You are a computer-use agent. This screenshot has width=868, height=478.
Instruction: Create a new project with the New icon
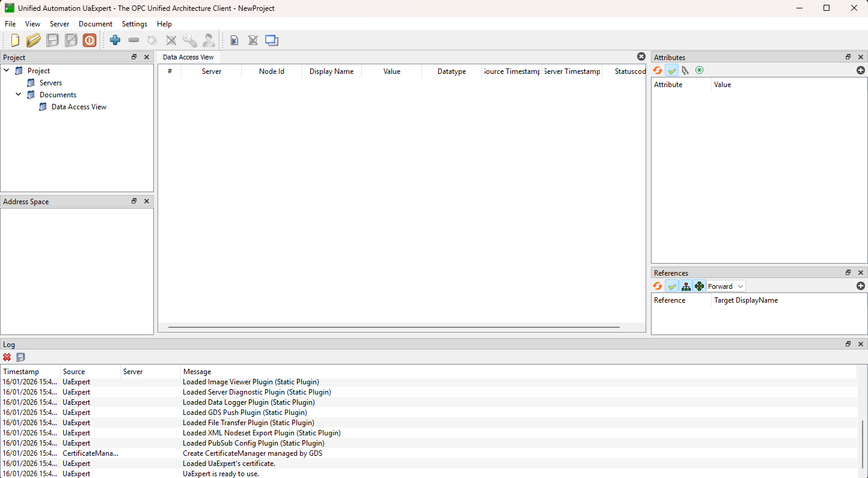[x=14, y=40]
